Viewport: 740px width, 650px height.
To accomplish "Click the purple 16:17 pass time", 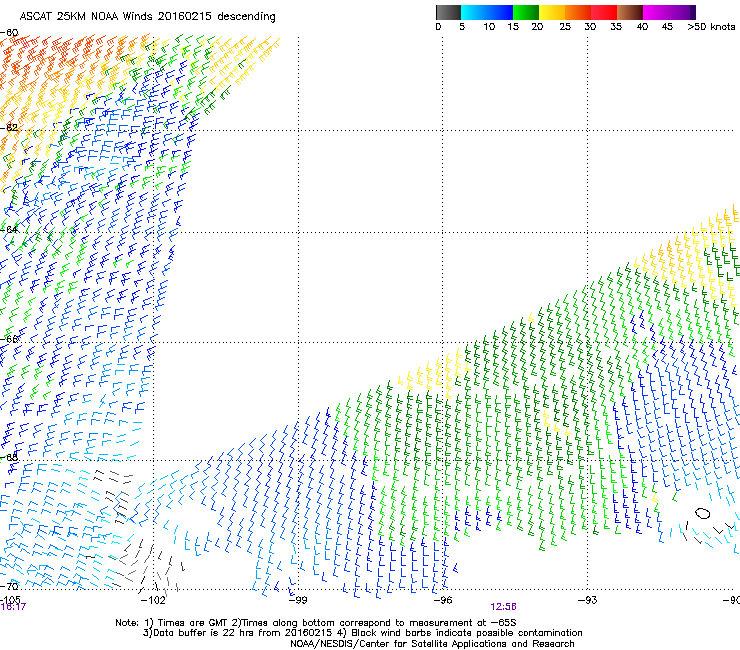I will [x=13, y=607].
